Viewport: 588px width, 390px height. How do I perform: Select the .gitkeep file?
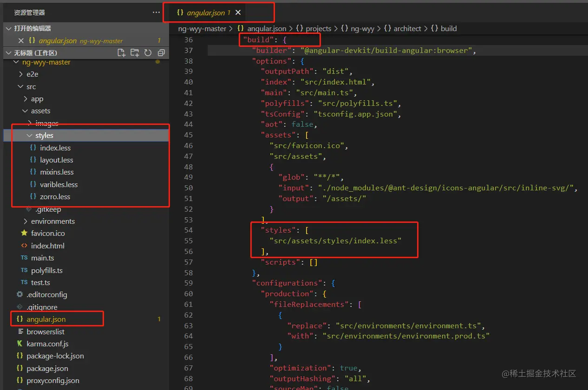[48, 209]
